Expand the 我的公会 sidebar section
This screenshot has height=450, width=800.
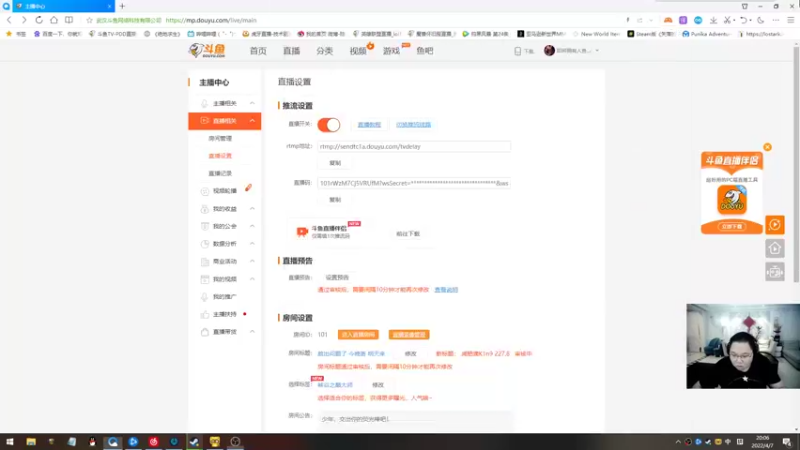252,226
